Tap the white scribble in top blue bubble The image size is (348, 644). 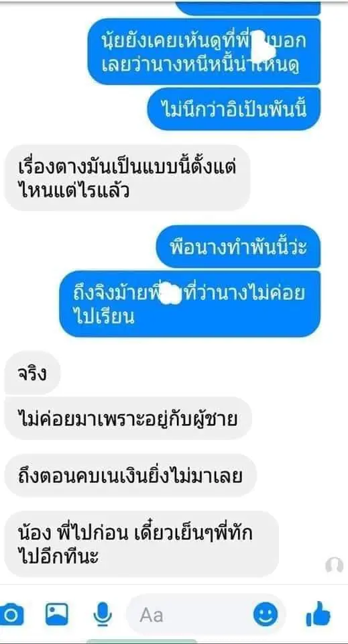click(x=263, y=47)
